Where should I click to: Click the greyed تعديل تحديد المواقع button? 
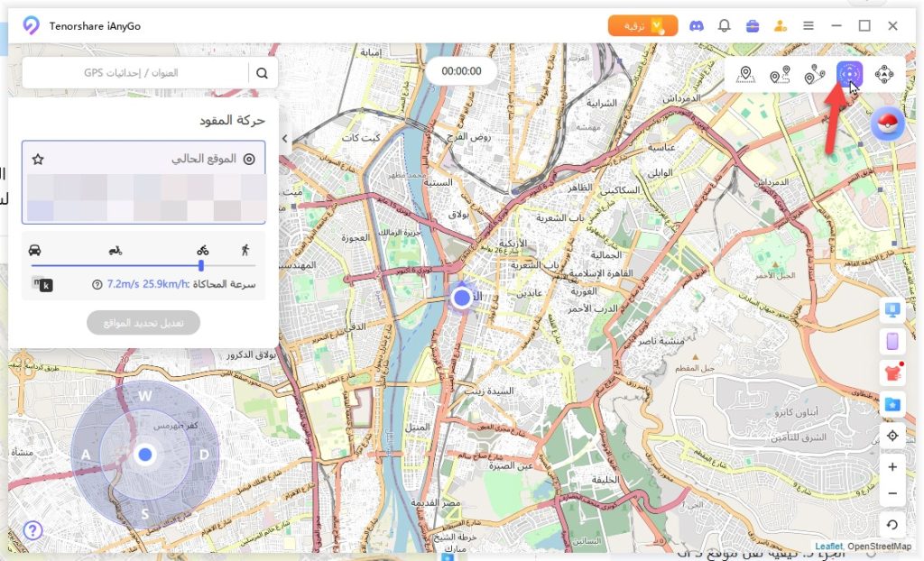[x=143, y=323]
